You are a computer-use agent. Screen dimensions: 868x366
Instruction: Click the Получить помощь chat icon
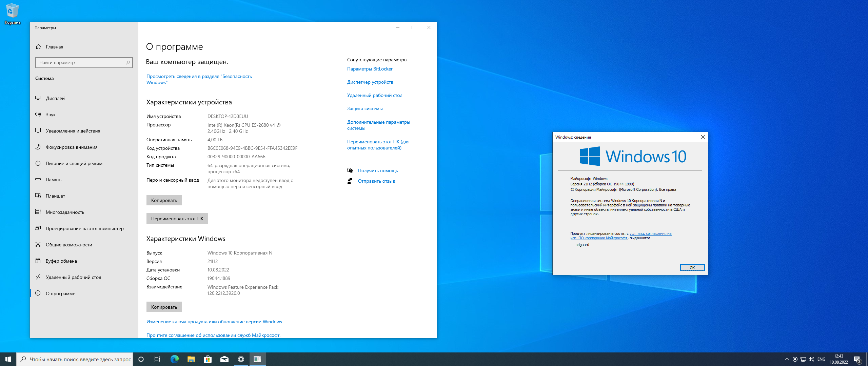coord(350,170)
